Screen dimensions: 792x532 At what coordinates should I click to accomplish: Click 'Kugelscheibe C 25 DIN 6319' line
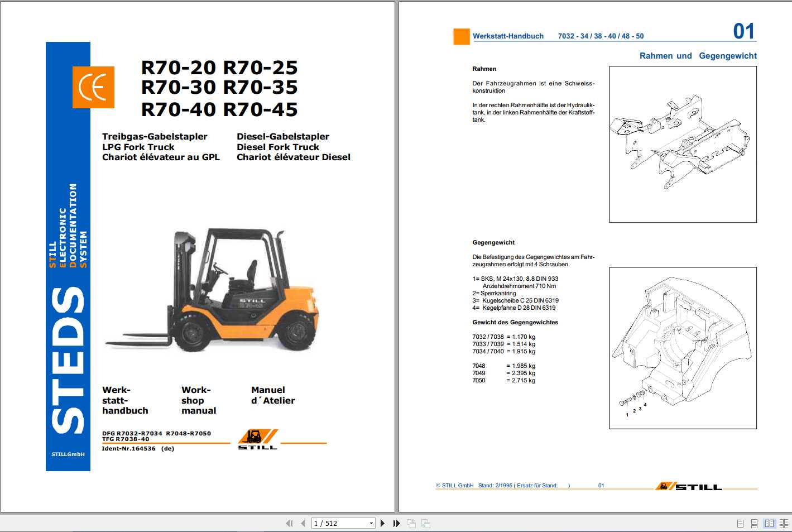point(515,301)
